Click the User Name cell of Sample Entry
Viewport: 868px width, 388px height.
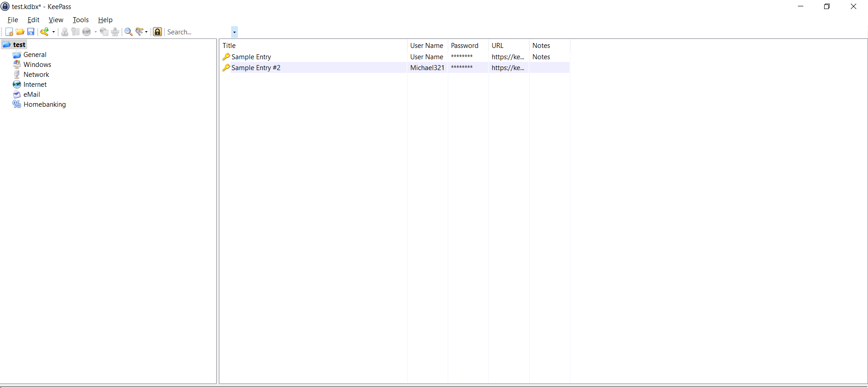[427, 57]
